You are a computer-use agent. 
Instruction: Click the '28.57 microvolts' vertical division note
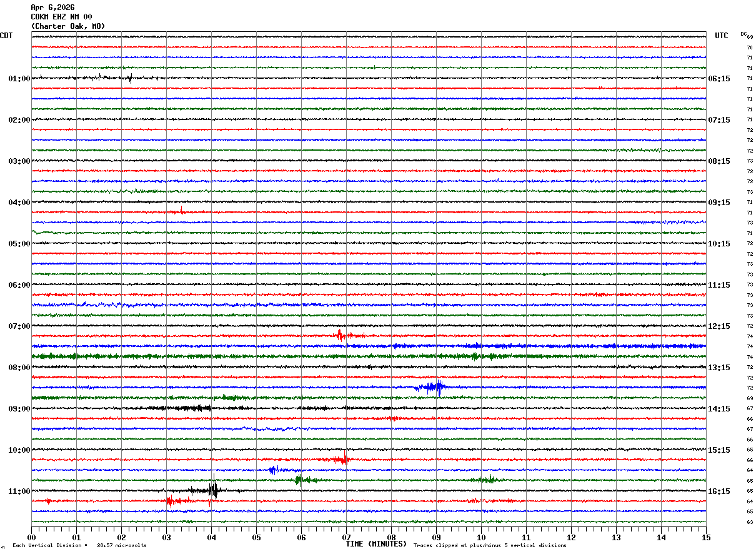122,545
